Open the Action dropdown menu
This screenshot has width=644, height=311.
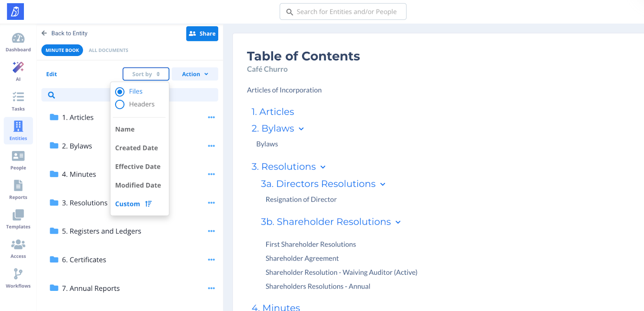(x=195, y=74)
